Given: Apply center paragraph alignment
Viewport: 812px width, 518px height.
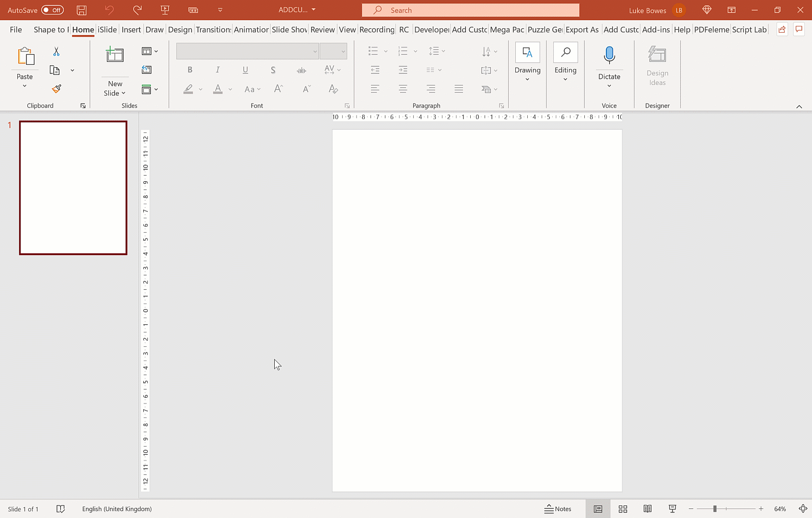Looking at the screenshot, I should 403,89.
